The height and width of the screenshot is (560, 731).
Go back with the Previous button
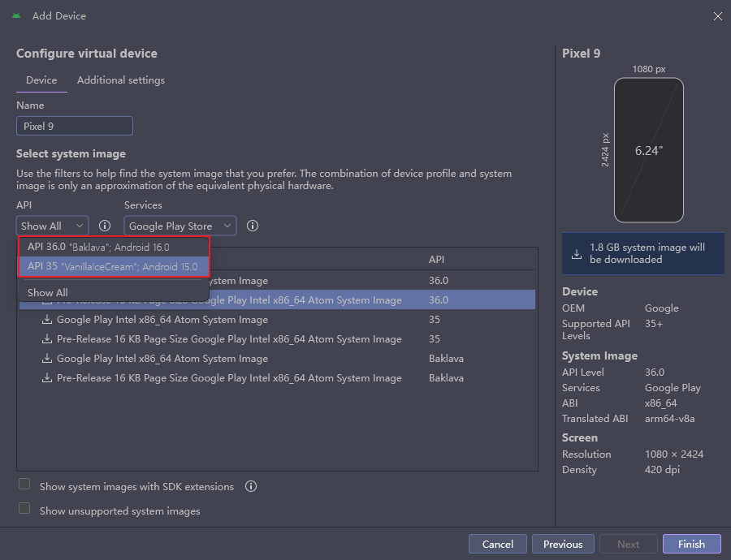pyautogui.click(x=563, y=544)
